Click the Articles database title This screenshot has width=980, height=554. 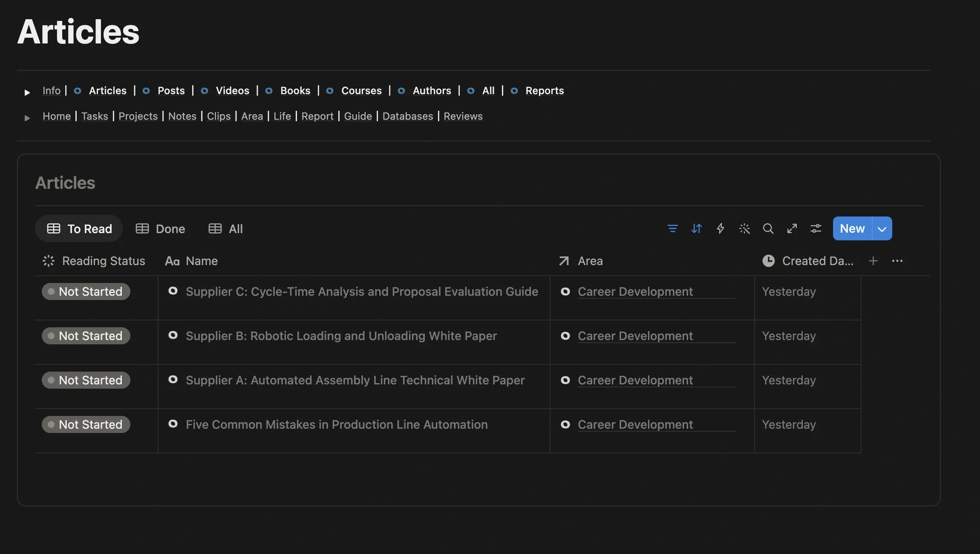(65, 183)
